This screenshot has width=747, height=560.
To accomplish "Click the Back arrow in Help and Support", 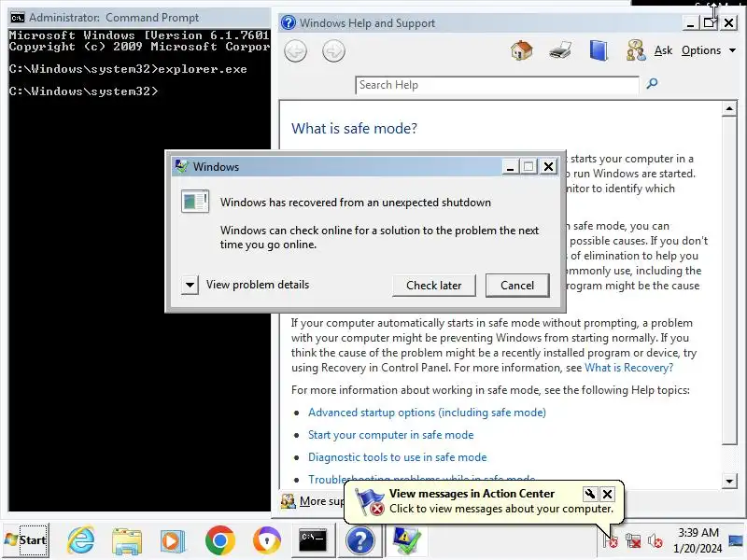I will click(x=295, y=51).
